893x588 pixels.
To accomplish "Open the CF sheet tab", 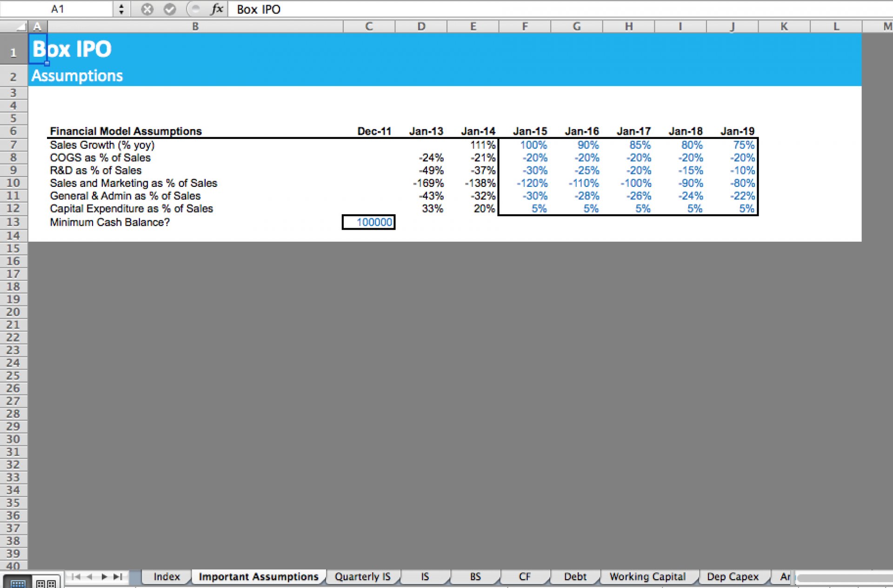I will 525,577.
